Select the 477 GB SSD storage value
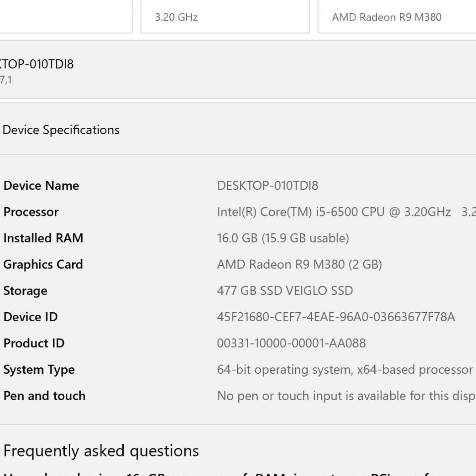 285,291
